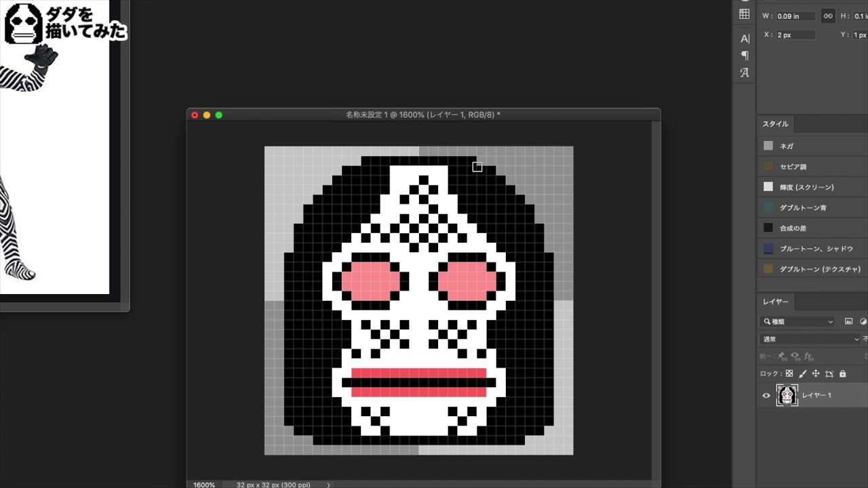
Task: Apply the 輝度 (スクリーン) style
Action: click(812, 187)
